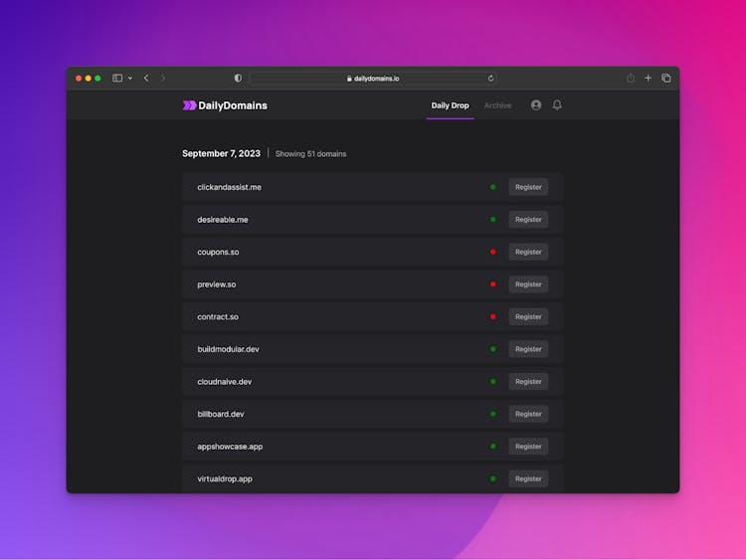Open the user profile icon
Viewport: 746px width, 560px height.
click(536, 105)
